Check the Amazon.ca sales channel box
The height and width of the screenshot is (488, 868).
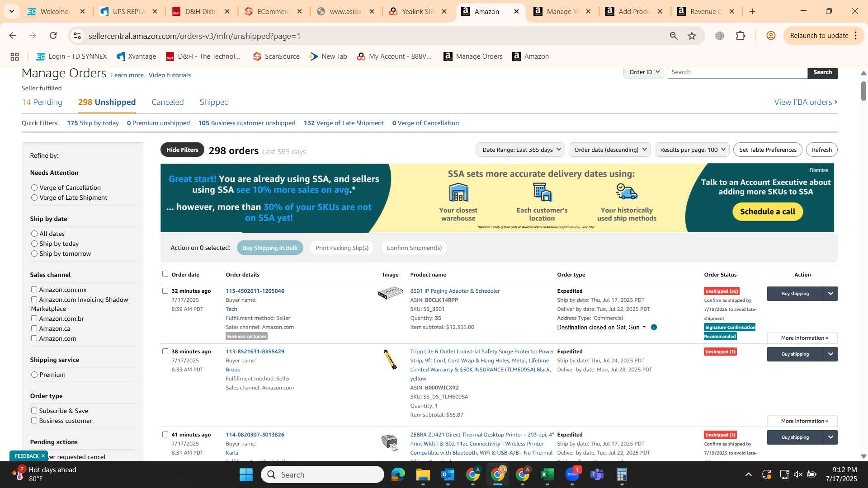34,328
